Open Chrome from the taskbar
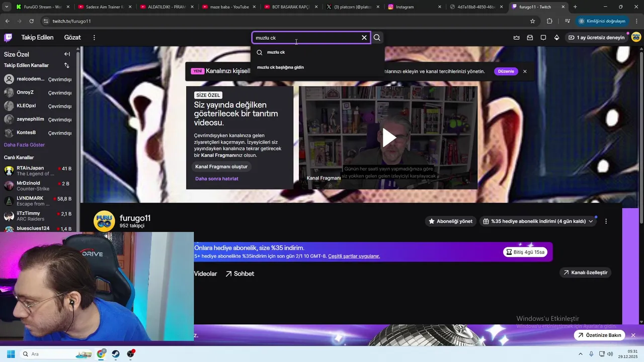This screenshot has height=362, width=644. (x=101, y=354)
